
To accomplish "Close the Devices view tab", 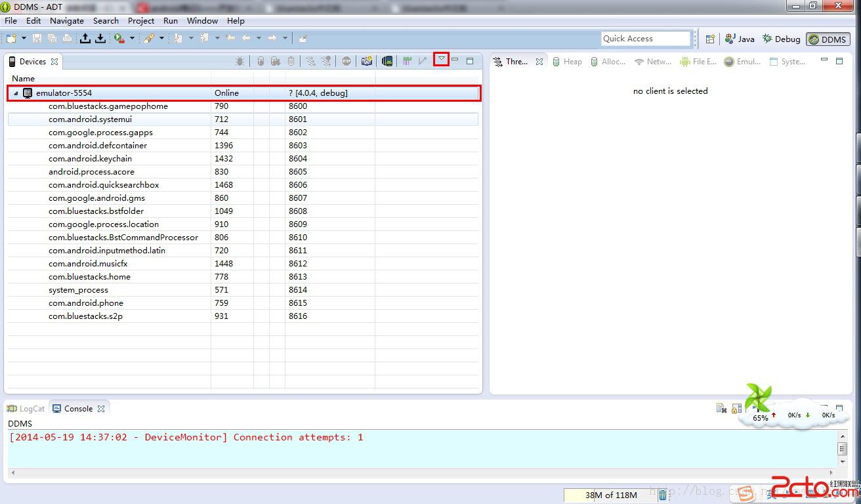I will [x=54, y=61].
